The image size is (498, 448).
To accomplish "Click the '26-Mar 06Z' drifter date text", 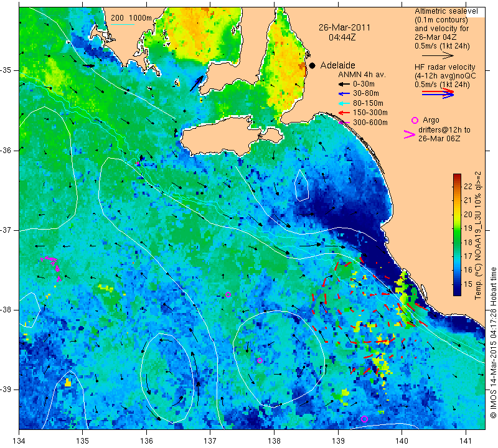I will pyautogui.click(x=439, y=139).
